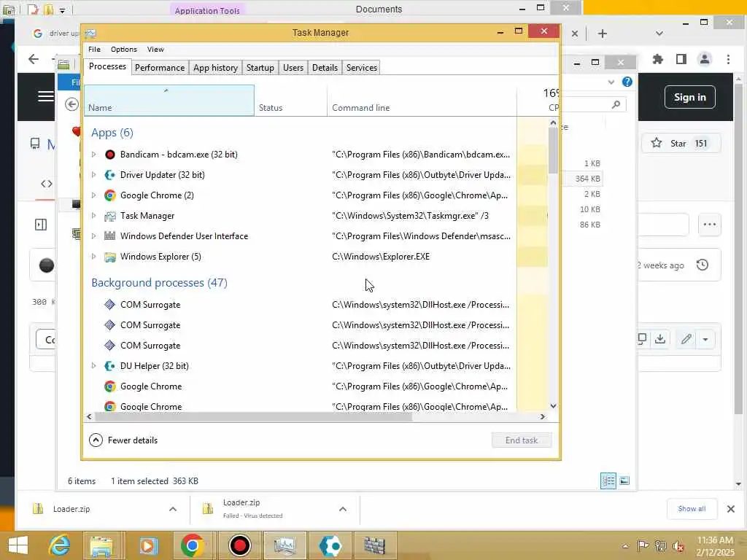Open Chrome three-dot menu
This screenshot has height=560, width=747.
(729, 60)
